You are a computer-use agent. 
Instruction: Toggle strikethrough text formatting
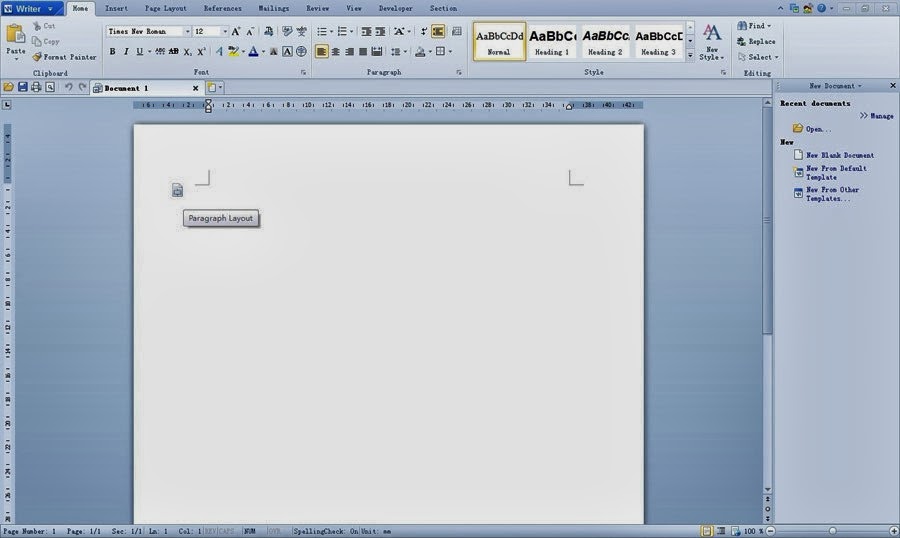tap(173, 52)
